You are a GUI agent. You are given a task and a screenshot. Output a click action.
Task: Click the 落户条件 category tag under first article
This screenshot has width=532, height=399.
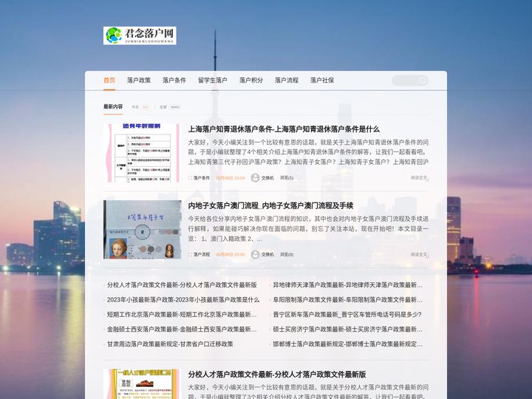pyautogui.click(x=202, y=178)
